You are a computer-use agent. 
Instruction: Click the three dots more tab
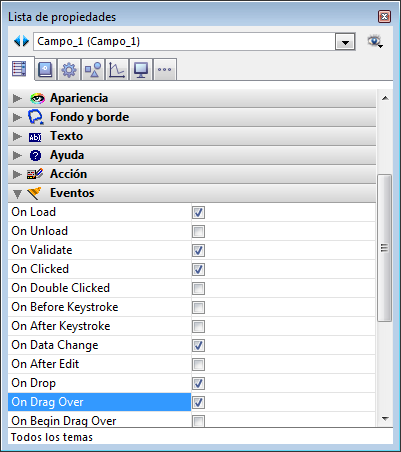pos(164,70)
